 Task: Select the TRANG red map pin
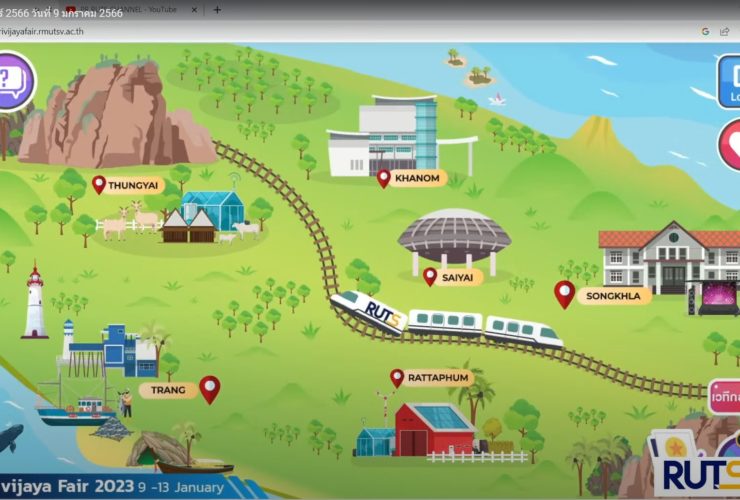(209, 389)
